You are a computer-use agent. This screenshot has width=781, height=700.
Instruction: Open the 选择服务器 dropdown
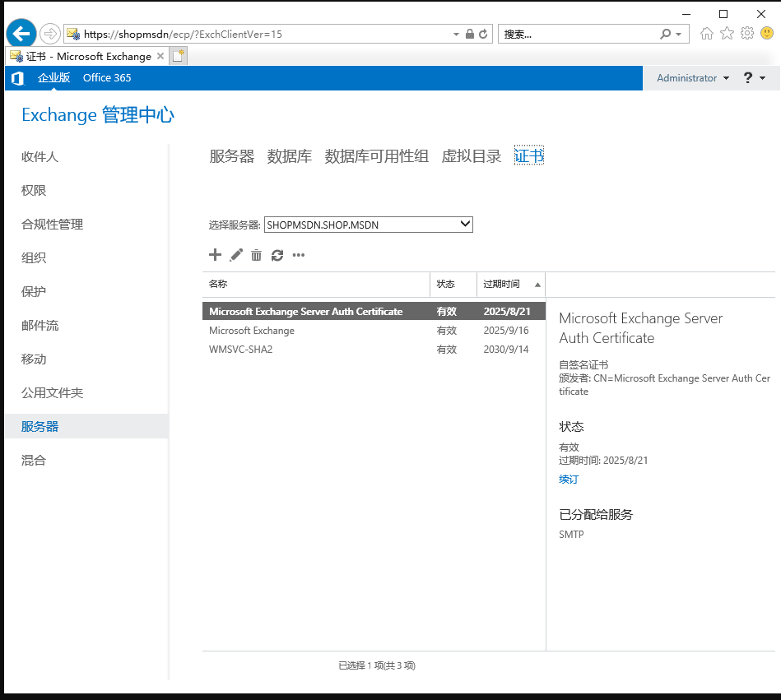(x=369, y=225)
